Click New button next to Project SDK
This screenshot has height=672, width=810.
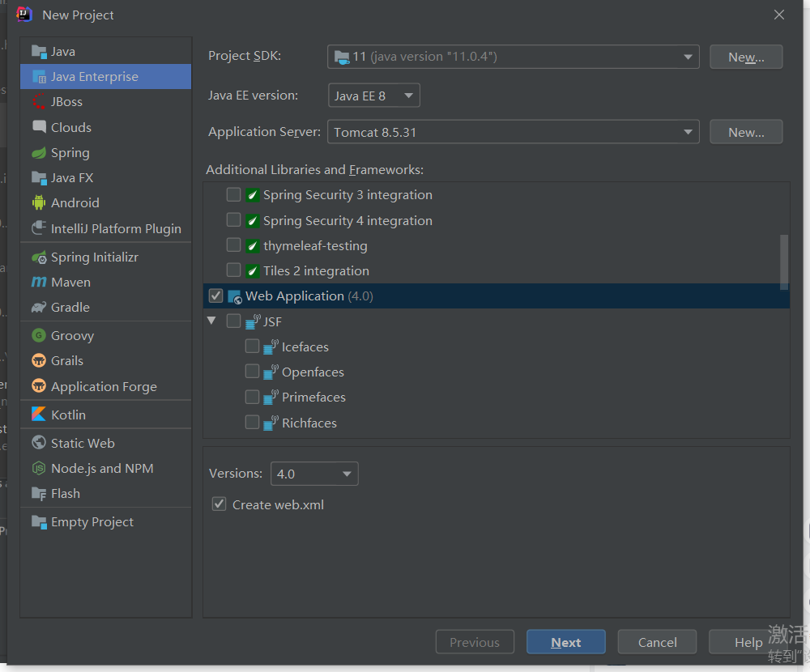tap(746, 57)
